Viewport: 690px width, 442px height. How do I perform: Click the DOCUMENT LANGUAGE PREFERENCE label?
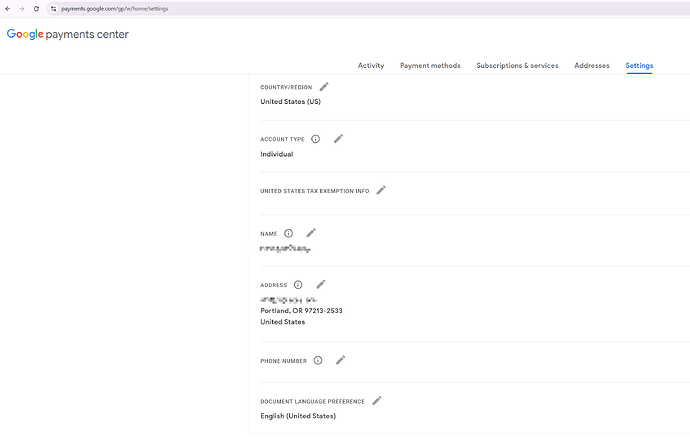pos(312,401)
